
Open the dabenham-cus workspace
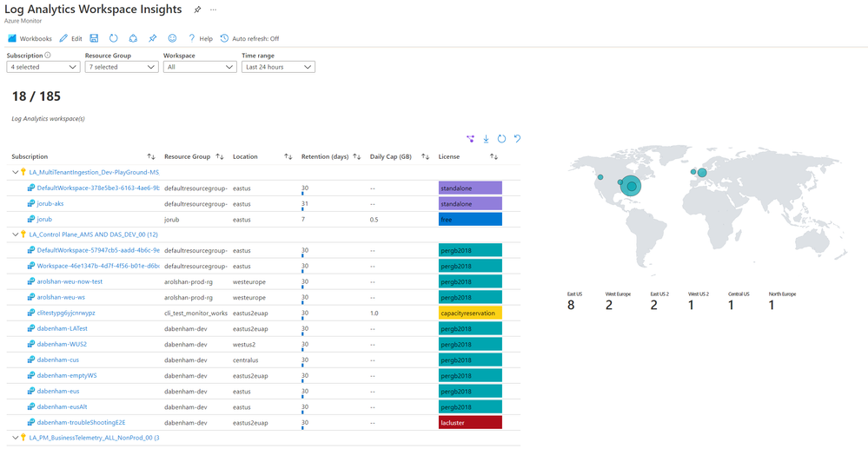tap(57, 360)
